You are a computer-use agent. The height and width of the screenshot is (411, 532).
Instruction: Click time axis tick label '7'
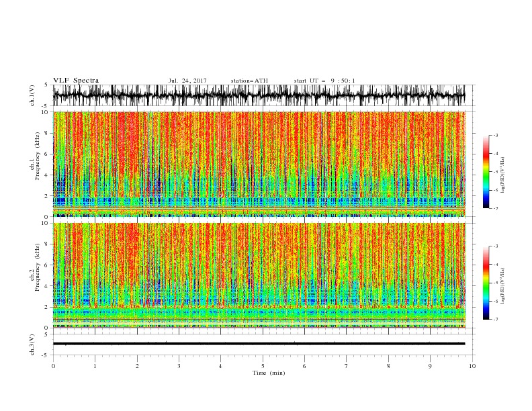click(347, 366)
